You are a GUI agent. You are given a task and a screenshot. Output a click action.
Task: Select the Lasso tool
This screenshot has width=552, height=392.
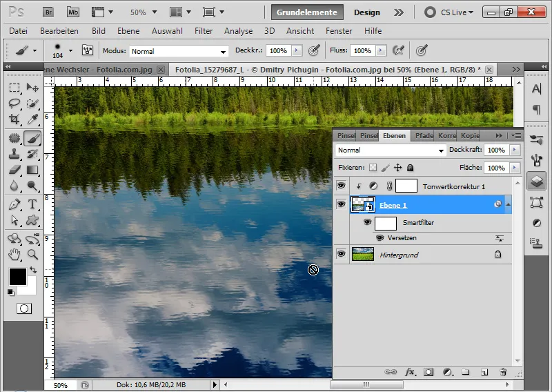pyautogui.click(x=14, y=104)
